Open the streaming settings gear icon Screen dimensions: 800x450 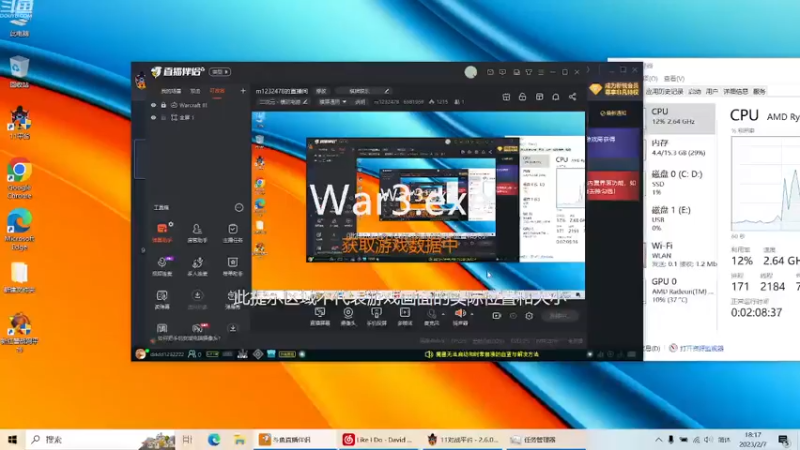pyautogui.click(x=529, y=316)
